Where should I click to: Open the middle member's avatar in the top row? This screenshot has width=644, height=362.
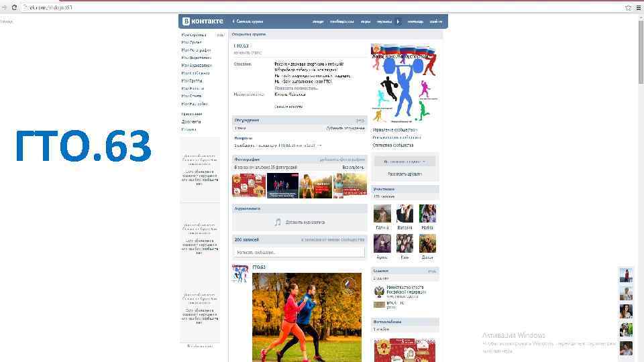coord(405,213)
